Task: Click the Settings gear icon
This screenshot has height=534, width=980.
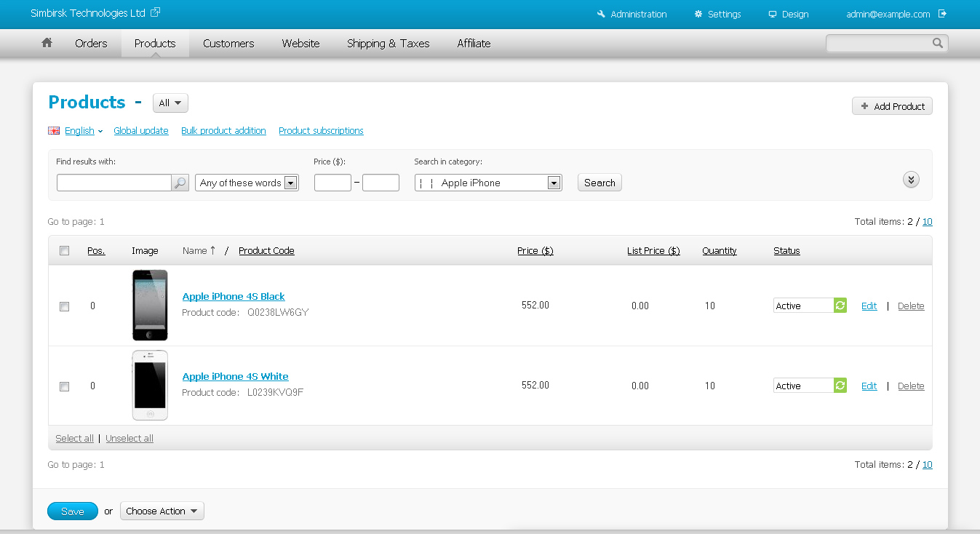Action: pos(698,14)
